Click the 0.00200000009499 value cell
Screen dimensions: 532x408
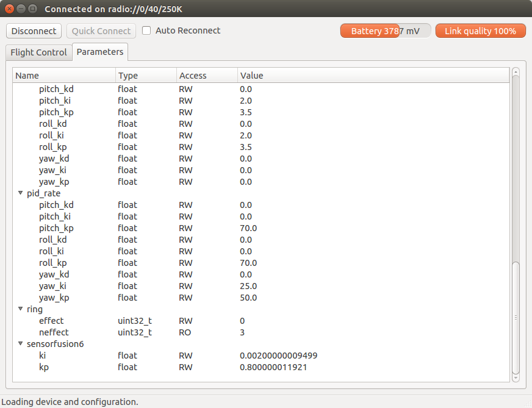[x=279, y=356]
